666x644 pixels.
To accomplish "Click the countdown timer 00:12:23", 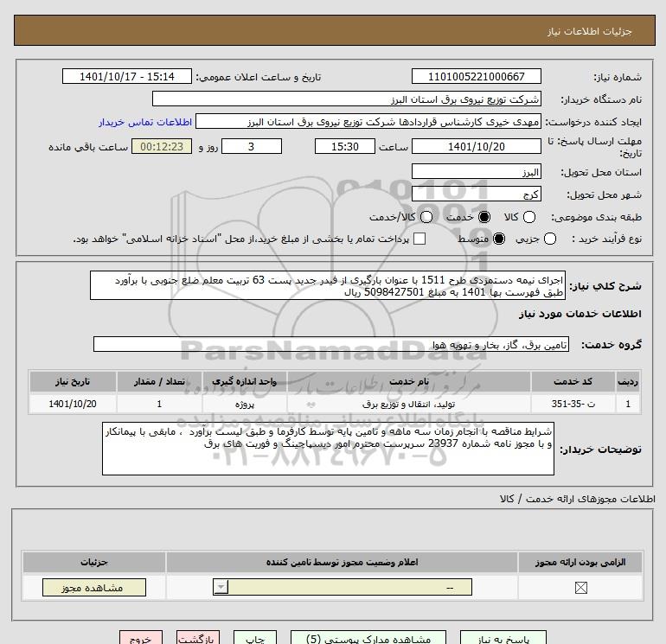I will (x=162, y=146).
